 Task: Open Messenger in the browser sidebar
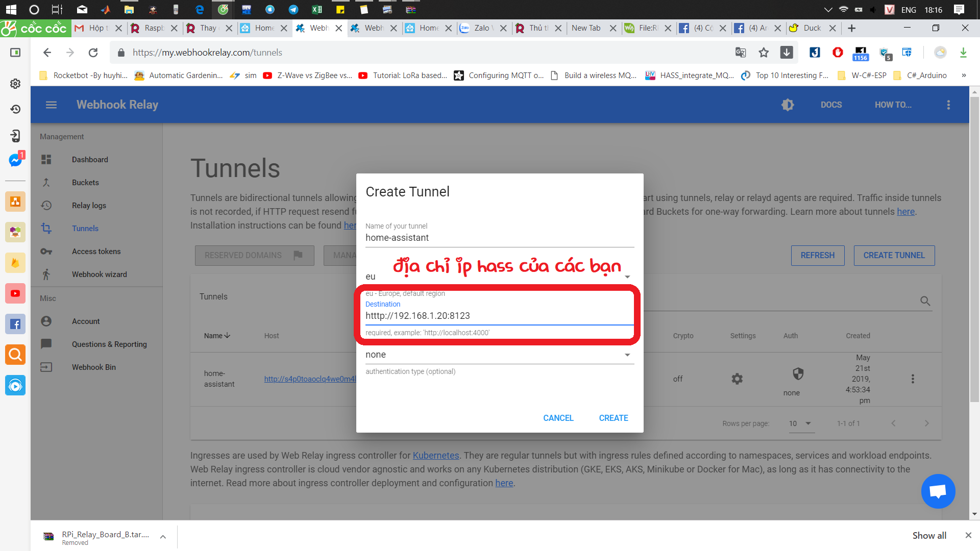[15, 160]
